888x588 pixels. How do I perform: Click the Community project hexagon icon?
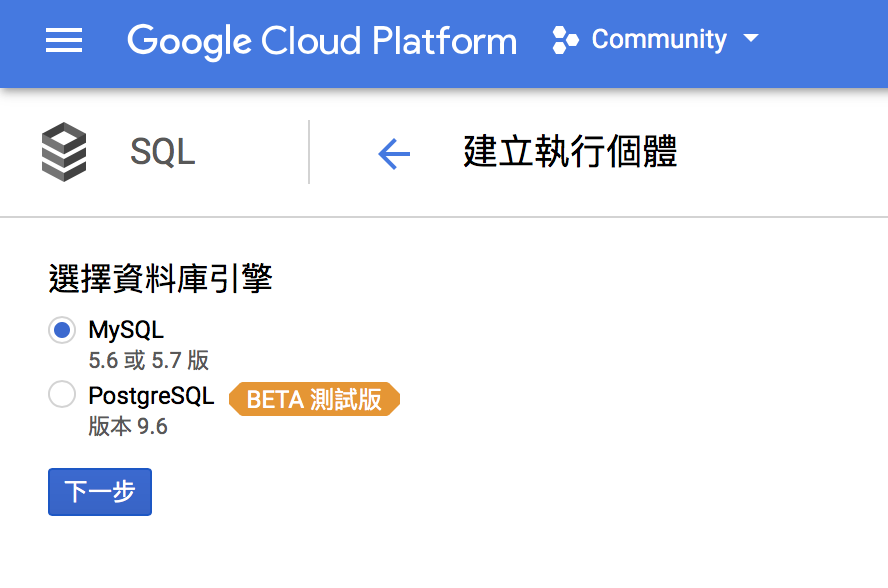pyautogui.click(x=565, y=41)
